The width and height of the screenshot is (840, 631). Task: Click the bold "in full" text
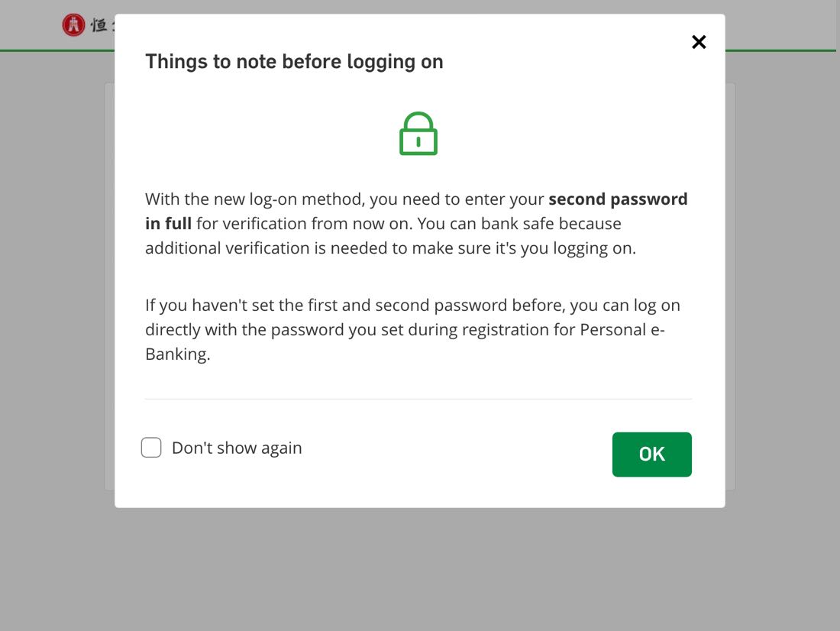point(168,224)
